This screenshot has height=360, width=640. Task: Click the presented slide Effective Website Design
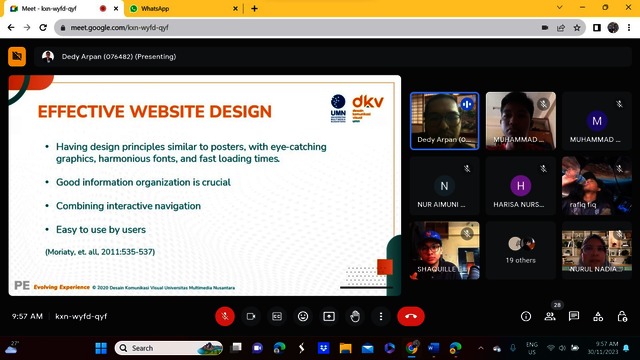(204, 185)
